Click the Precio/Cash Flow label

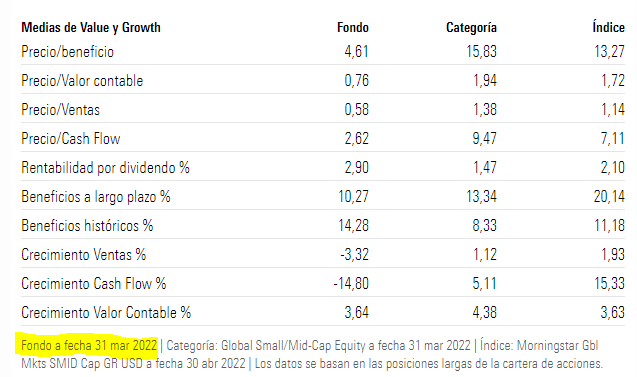pyautogui.click(x=71, y=139)
